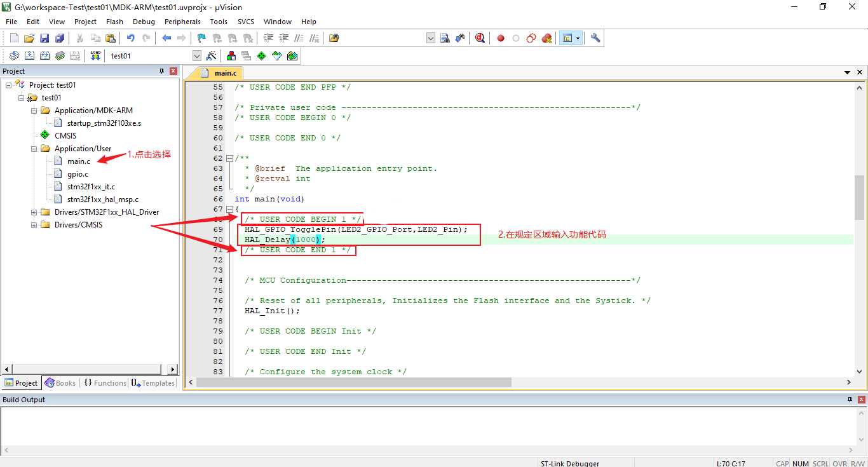Open the window layout dropdown arrow

click(x=578, y=38)
